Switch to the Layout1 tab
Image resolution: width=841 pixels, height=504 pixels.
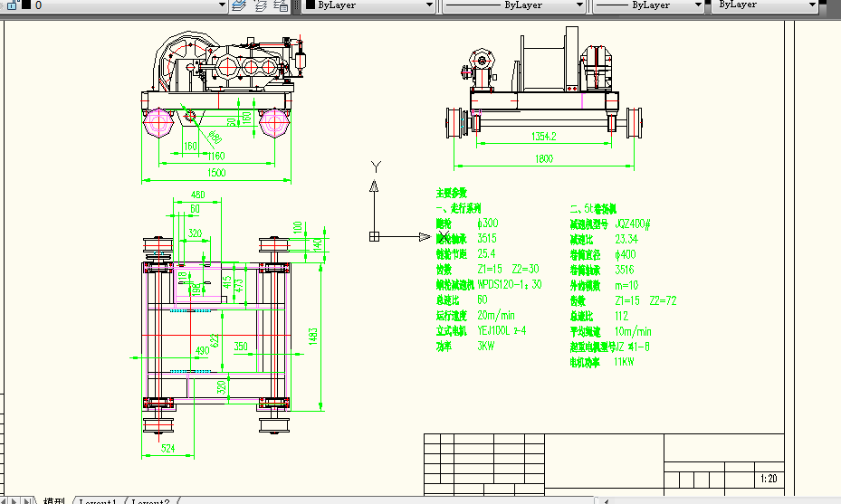click(x=98, y=501)
